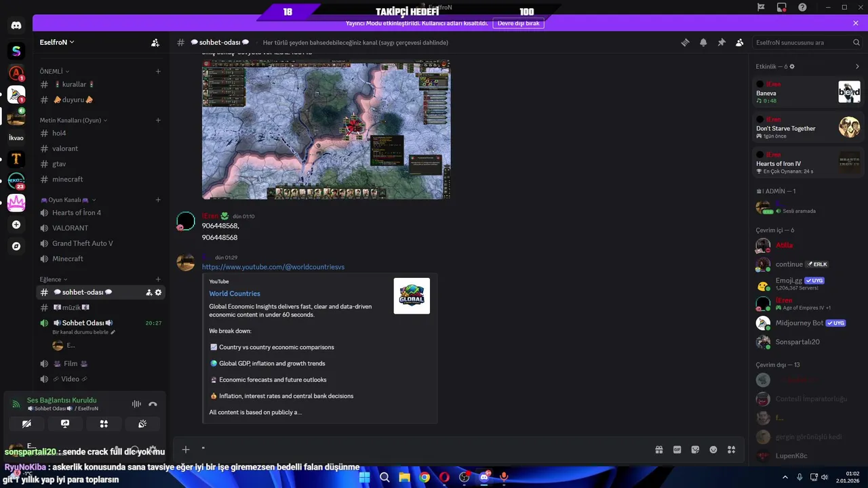
Task: Open the voice noise suppression icon
Action: [136, 404]
